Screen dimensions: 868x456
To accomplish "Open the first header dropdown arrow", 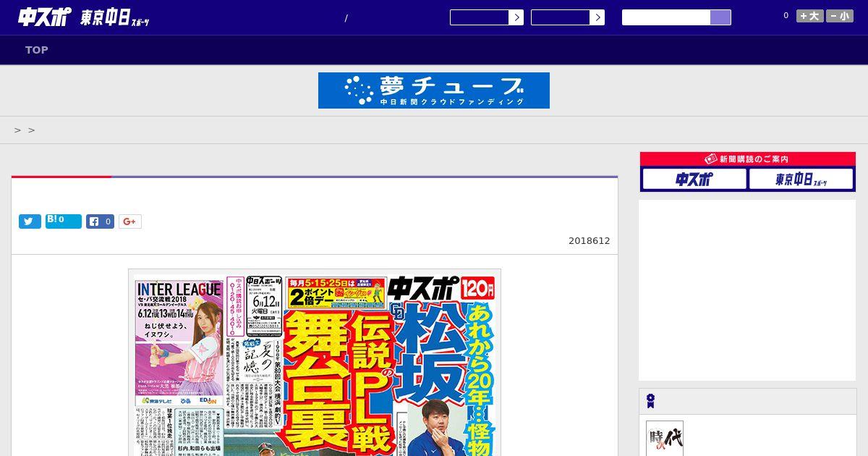I will coord(516,17).
